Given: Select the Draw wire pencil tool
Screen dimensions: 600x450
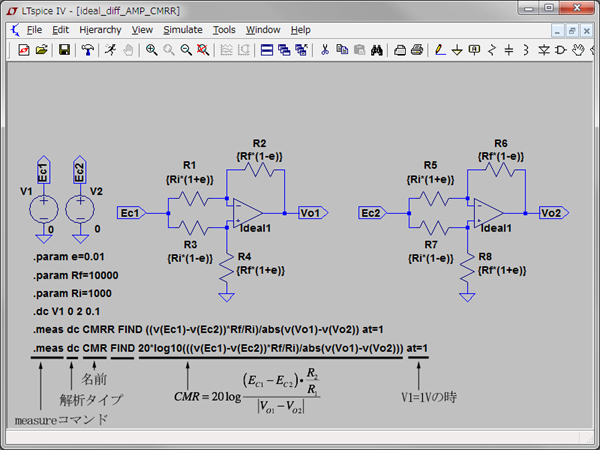Looking at the screenshot, I should click(435, 49).
